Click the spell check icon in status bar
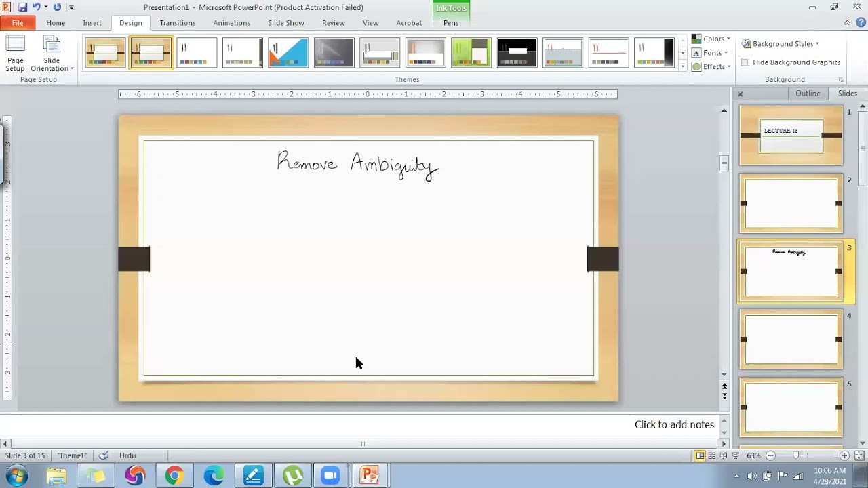This screenshot has height=488, width=868. pos(104,456)
